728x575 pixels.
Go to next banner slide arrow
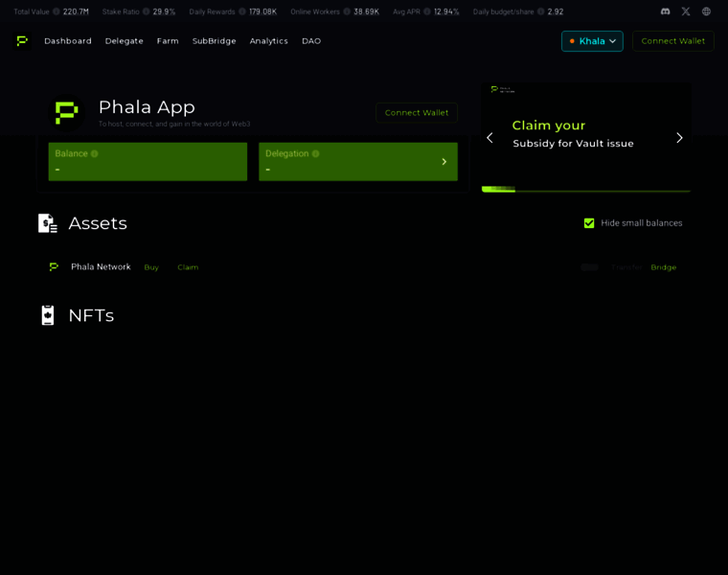(x=679, y=138)
